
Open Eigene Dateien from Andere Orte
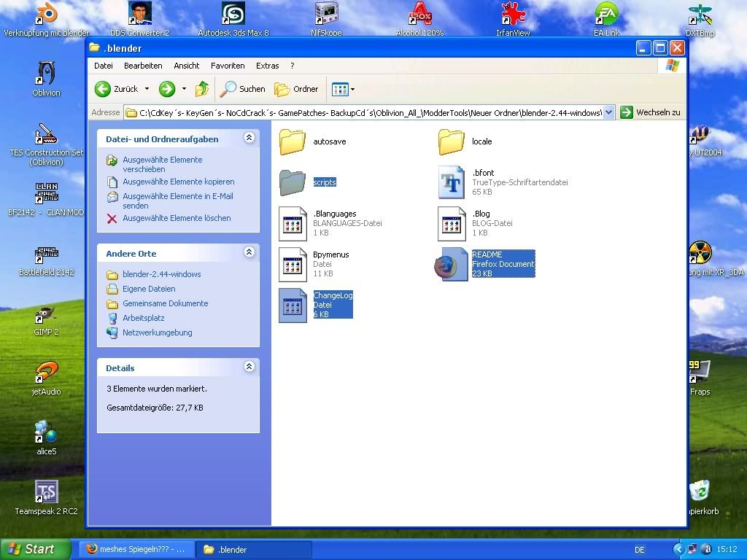(x=149, y=289)
